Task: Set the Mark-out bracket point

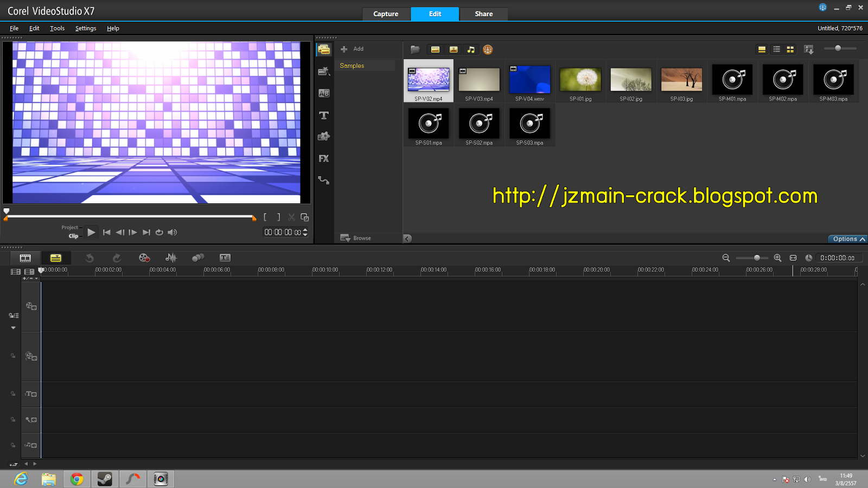Action: [279, 217]
